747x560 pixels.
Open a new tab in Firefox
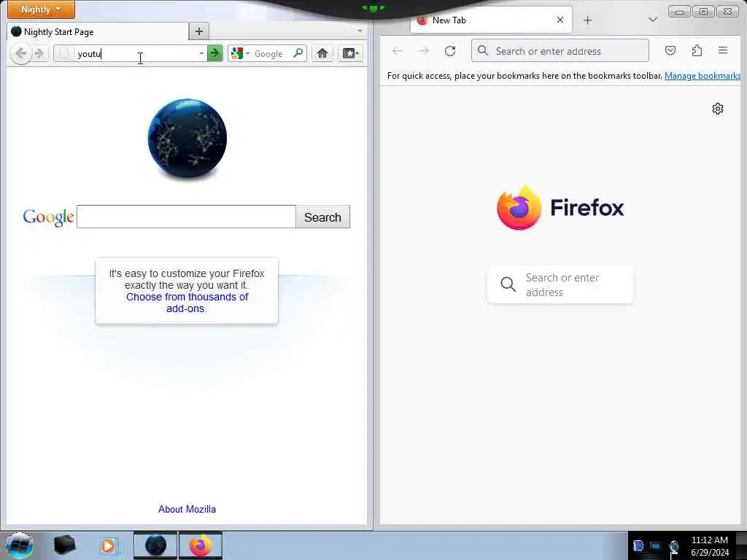[588, 20]
